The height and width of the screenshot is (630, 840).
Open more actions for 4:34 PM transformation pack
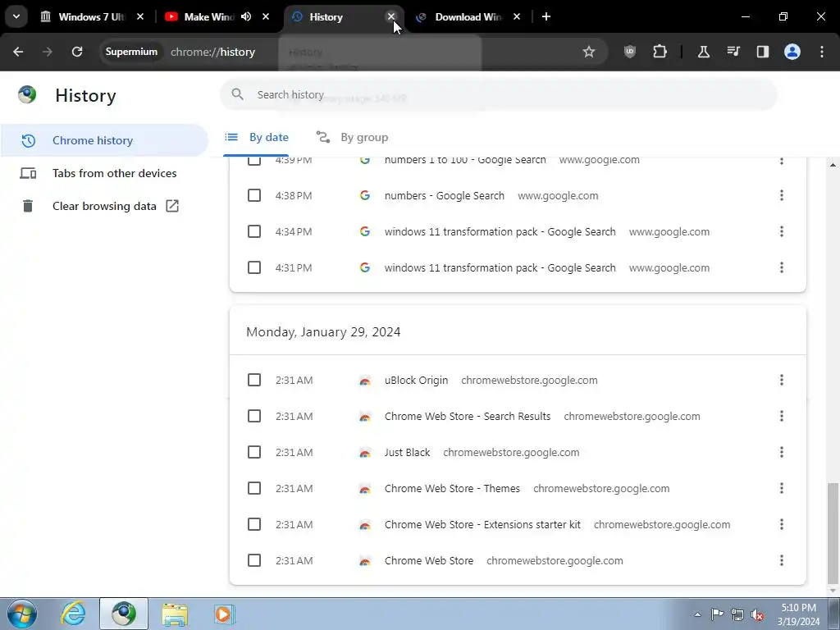pyautogui.click(x=782, y=231)
